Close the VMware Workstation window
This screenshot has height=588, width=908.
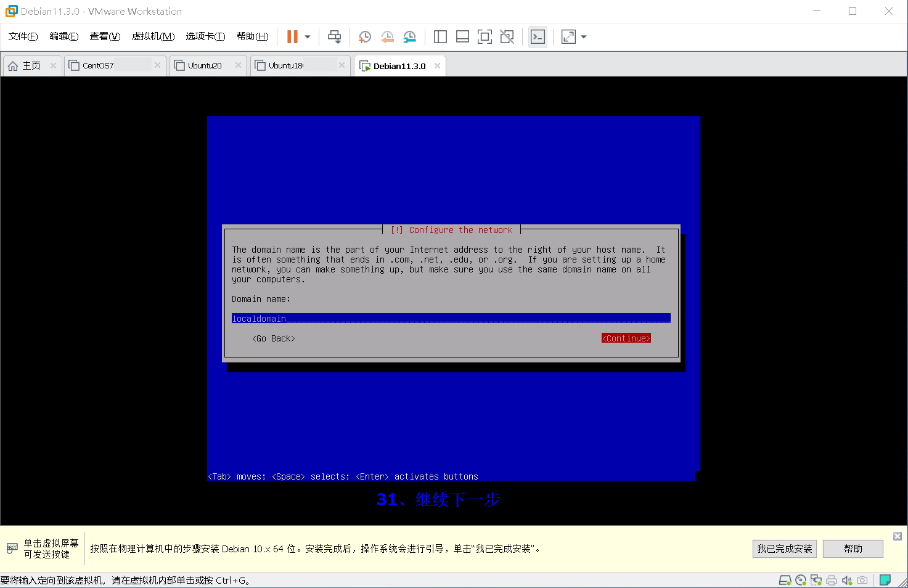[889, 11]
